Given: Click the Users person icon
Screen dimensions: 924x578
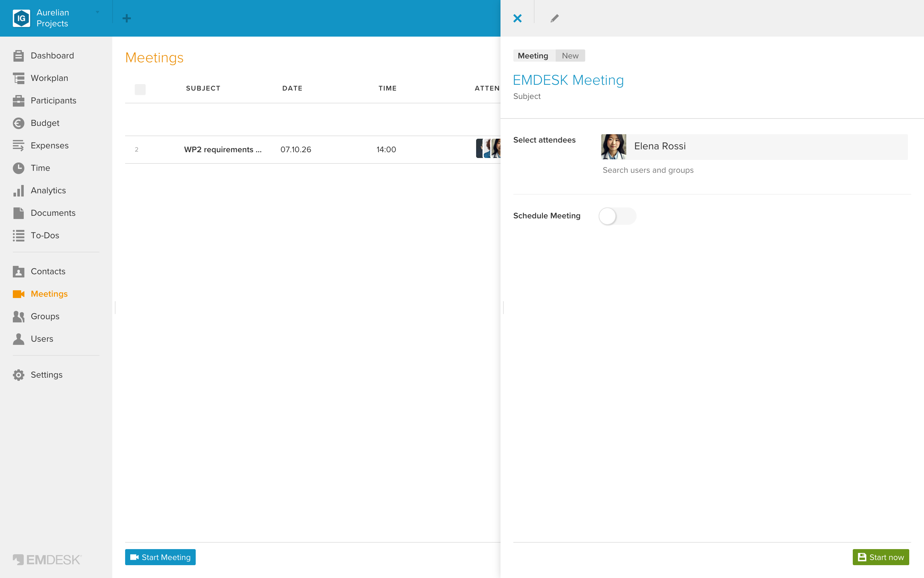Looking at the screenshot, I should (x=18, y=339).
